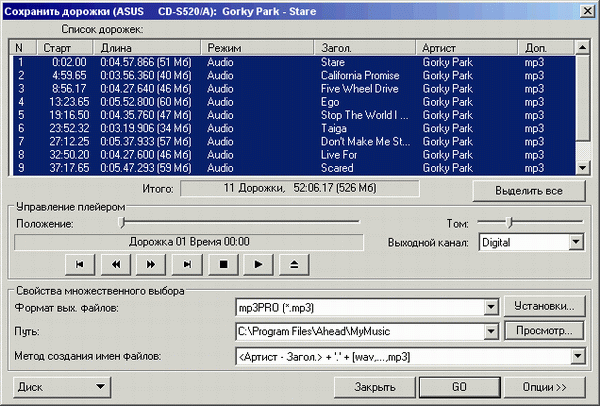Open the path dropdown list
Viewport: 600px width, 406px height.
pos(491,331)
